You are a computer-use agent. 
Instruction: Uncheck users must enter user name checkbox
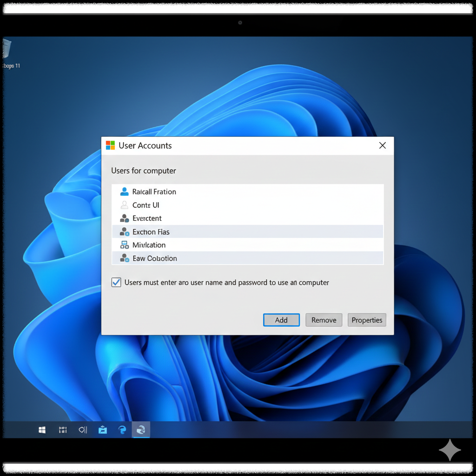point(116,282)
